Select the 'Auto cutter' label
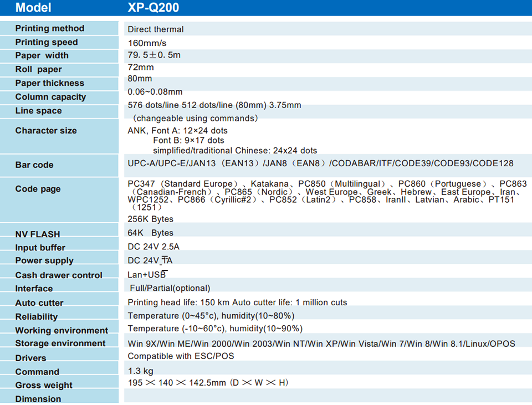Image resolution: width=532 pixels, height=405 pixels. pos(39,303)
